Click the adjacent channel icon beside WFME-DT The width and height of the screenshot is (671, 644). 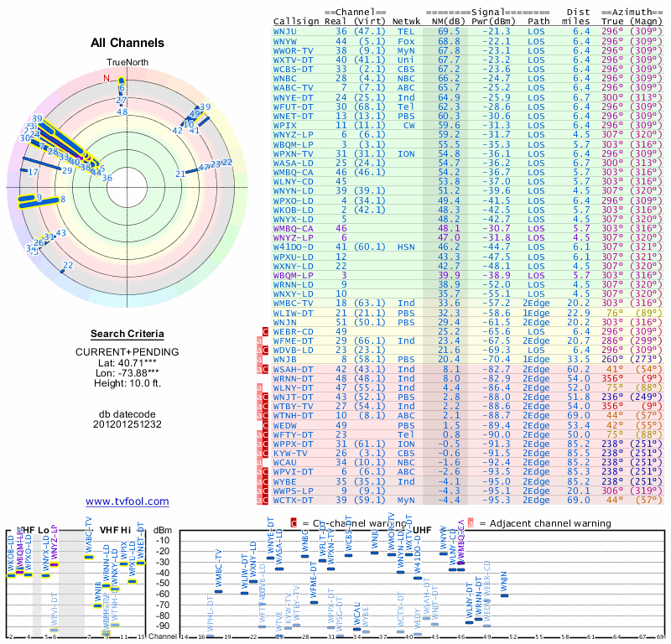click(259, 341)
